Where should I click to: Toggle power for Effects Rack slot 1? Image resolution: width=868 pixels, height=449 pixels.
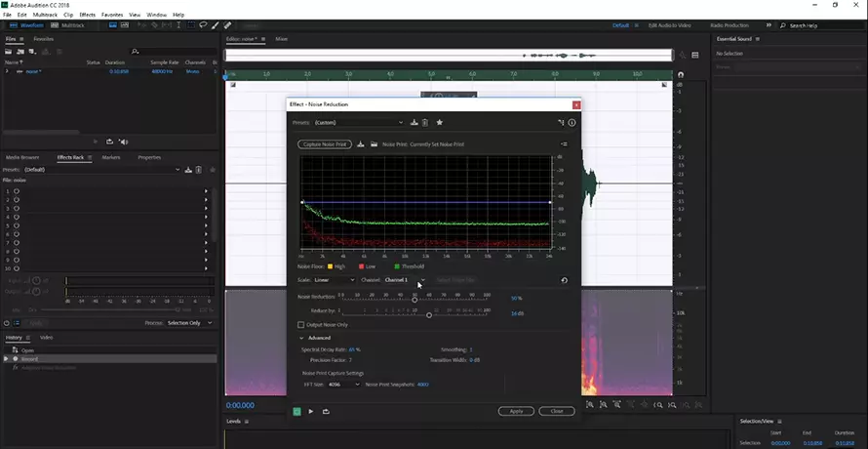click(16, 191)
